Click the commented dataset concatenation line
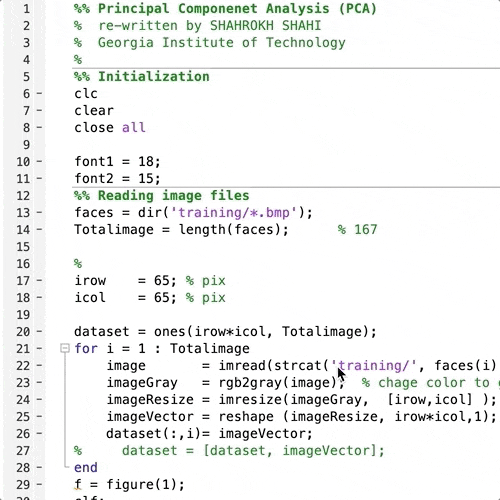Image resolution: width=500 pixels, height=500 pixels. click(x=229, y=451)
